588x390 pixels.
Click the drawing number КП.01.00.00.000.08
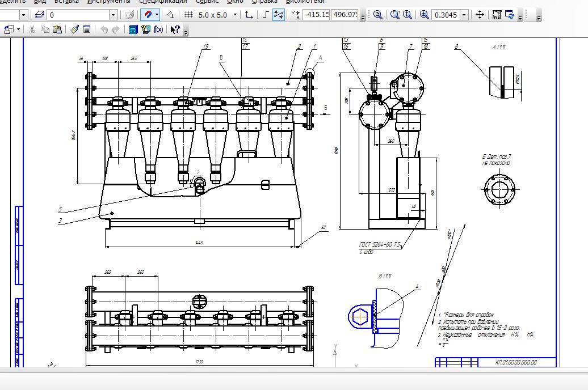pos(516,362)
